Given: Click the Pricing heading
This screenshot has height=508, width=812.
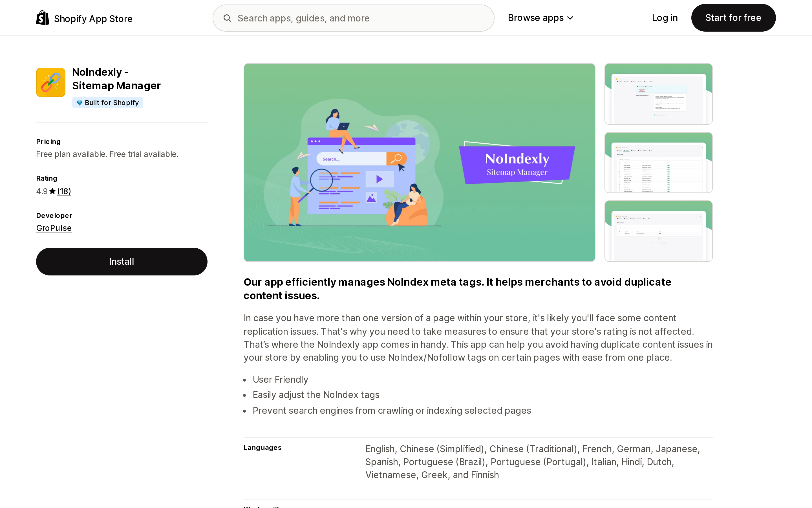Looking at the screenshot, I should point(48,141).
